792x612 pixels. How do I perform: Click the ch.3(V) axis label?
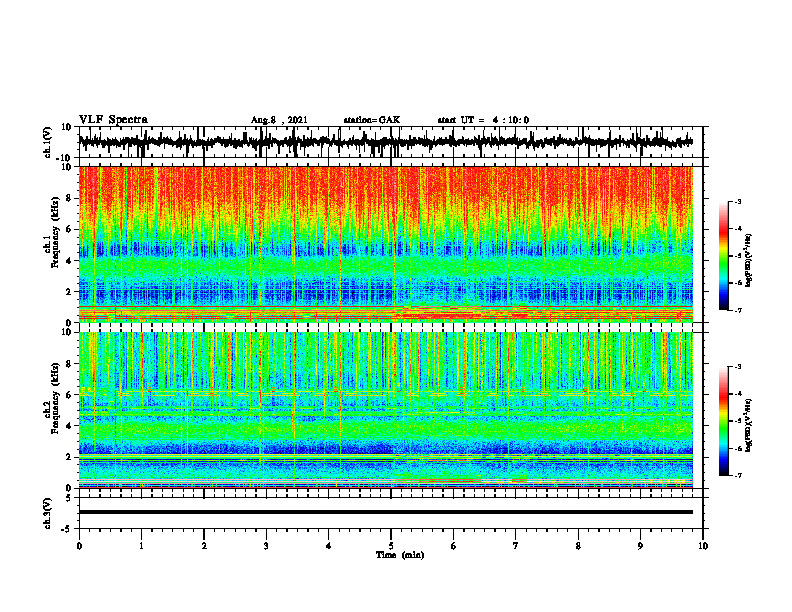[48, 513]
